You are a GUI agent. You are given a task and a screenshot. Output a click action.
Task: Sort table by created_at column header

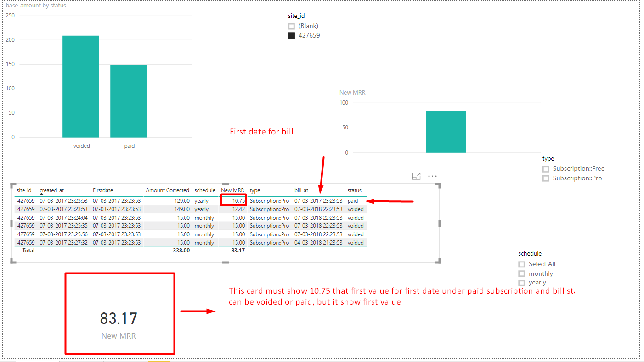pyautogui.click(x=51, y=190)
